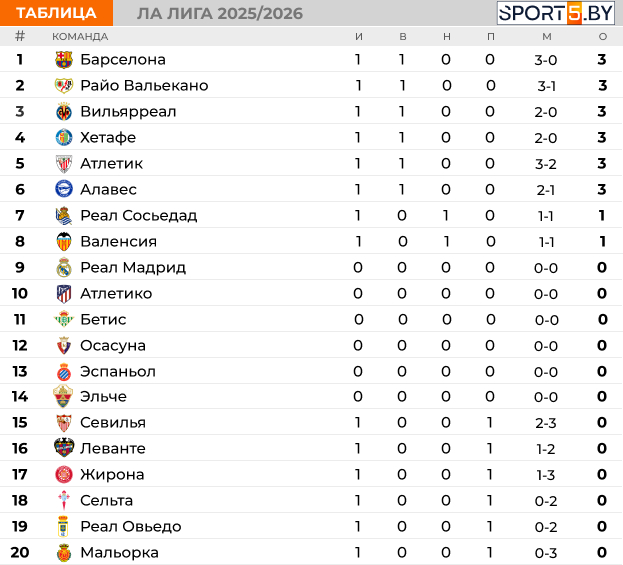
Task: Open the SPORT5.BY logo link
Action: [556, 13]
